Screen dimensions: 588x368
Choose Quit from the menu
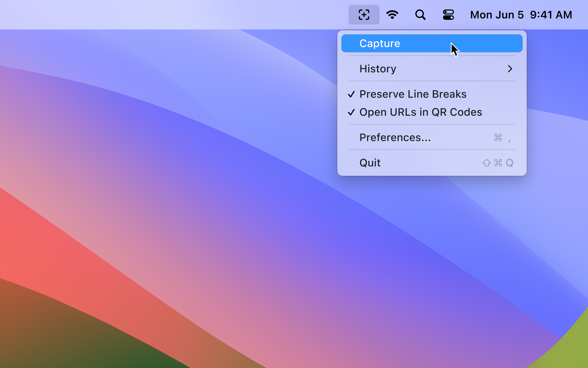(x=432, y=163)
